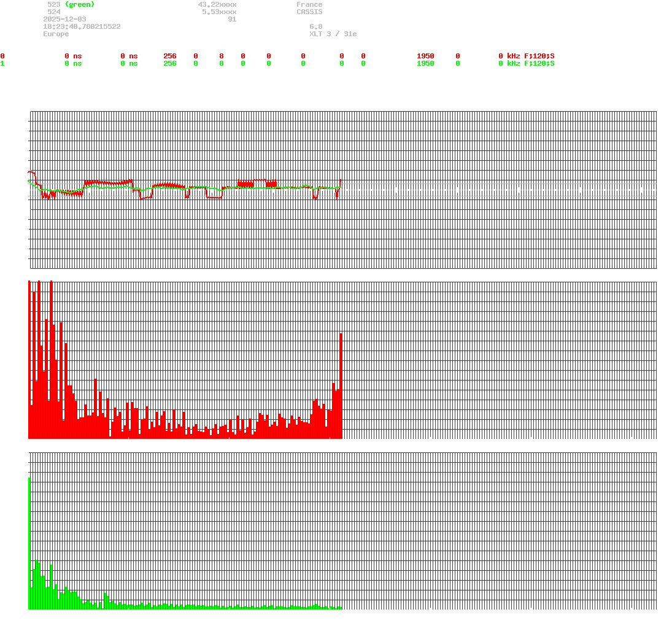Click the Firmware label XLT 3 / 31e
The height and width of the screenshot is (623, 672).
[334, 33]
